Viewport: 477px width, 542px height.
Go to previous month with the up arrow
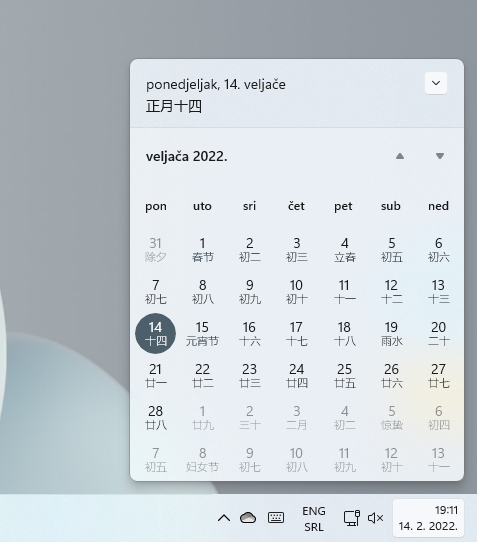pos(400,156)
